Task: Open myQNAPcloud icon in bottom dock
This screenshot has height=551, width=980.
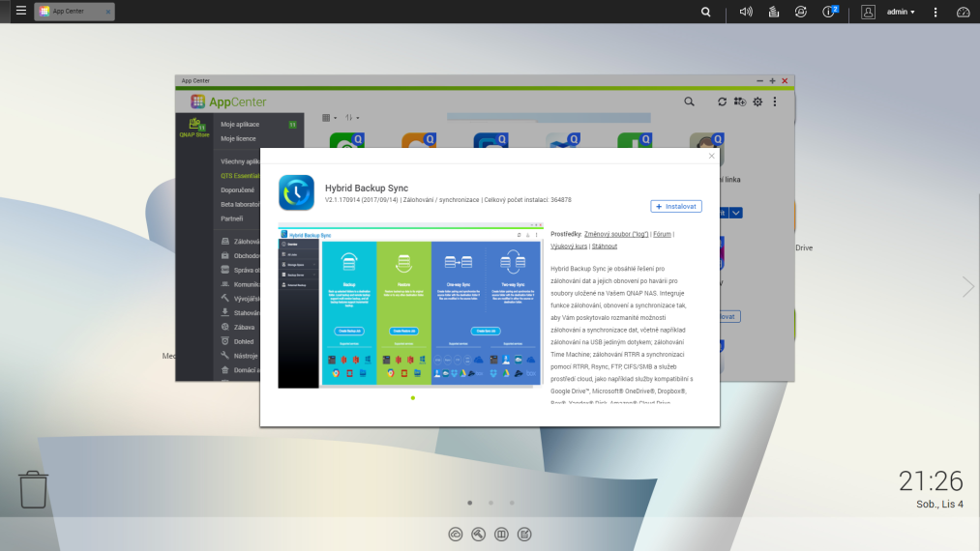Action: click(456, 535)
